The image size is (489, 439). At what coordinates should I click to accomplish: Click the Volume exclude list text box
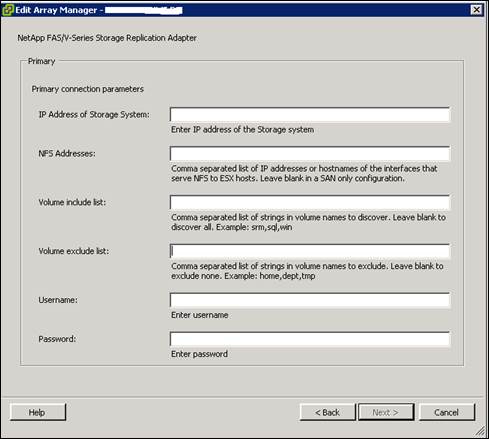310,251
